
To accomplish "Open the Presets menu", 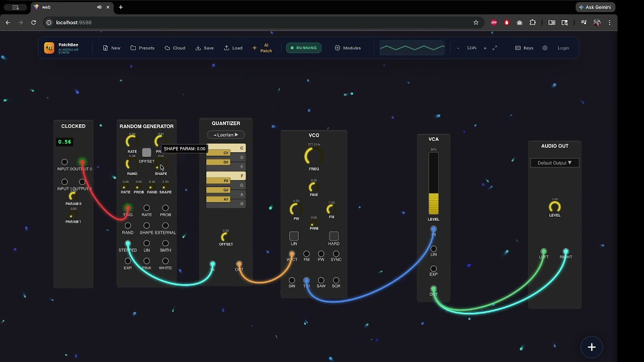I will 142,48.
